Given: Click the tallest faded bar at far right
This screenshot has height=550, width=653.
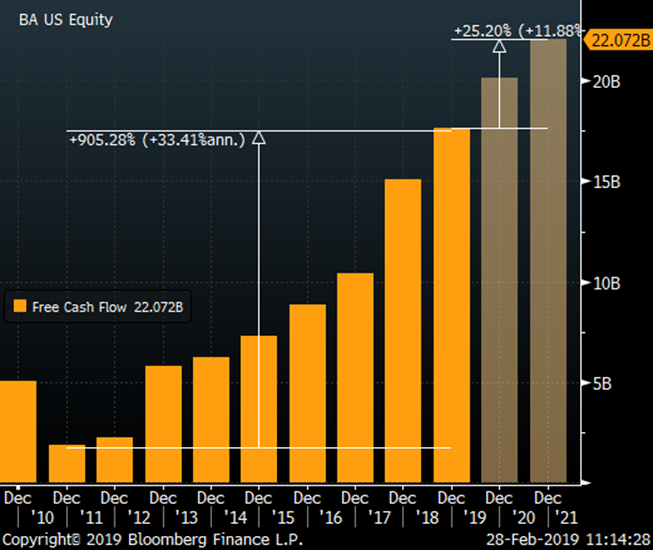Looking at the screenshot, I should (548, 260).
